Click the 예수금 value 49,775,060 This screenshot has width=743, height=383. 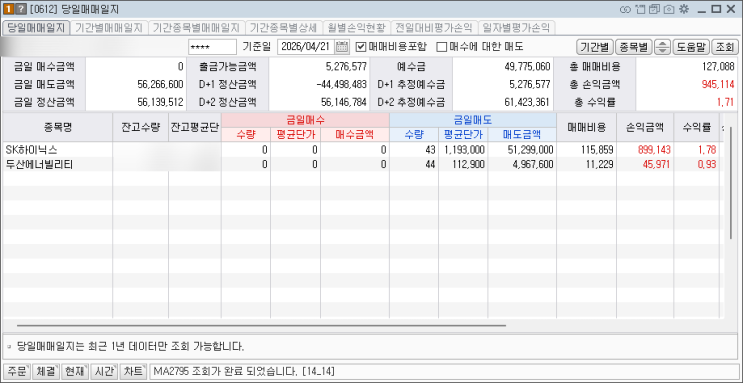(528, 66)
